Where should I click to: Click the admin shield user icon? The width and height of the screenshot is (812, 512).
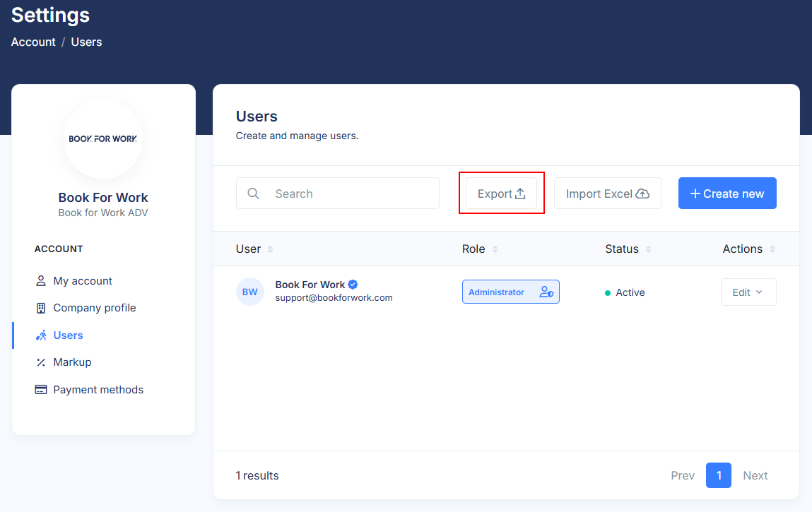tap(546, 292)
